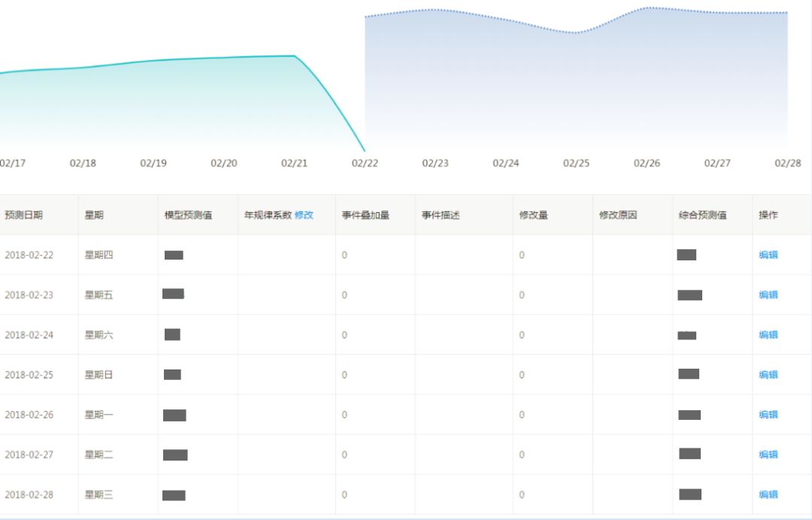Click the 修改量 column header
812x520 pixels.
coord(533,215)
